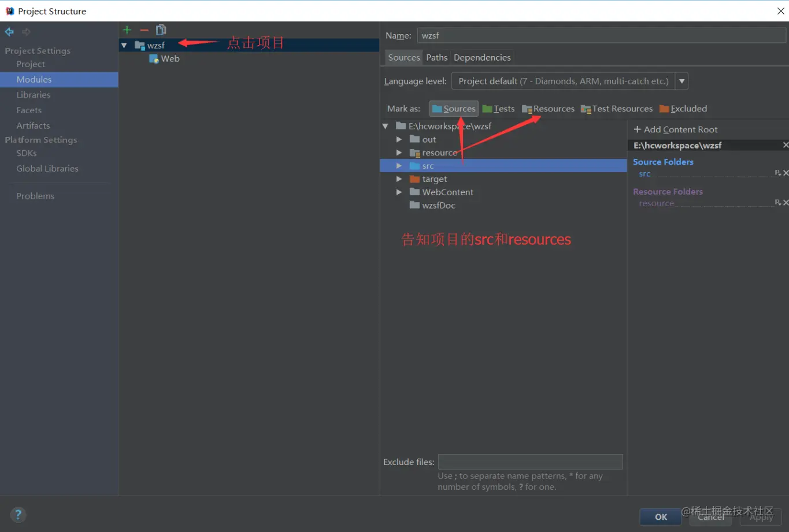Add a new module with the green plus
The image size is (789, 532).
[x=127, y=30]
